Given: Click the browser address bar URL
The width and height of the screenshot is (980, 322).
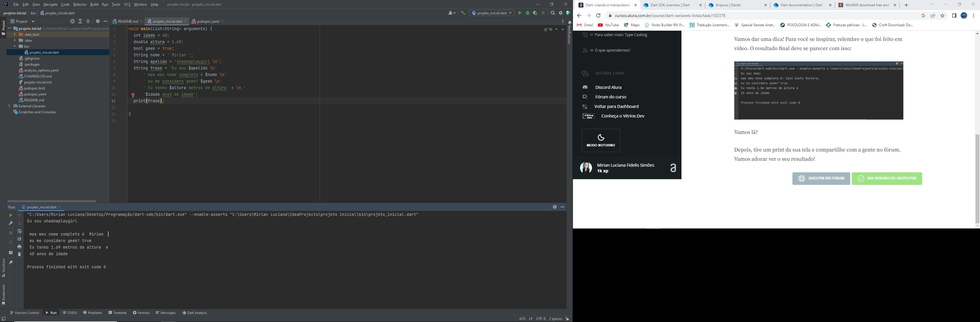Looking at the screenshot, I should (x=670, y=16).
